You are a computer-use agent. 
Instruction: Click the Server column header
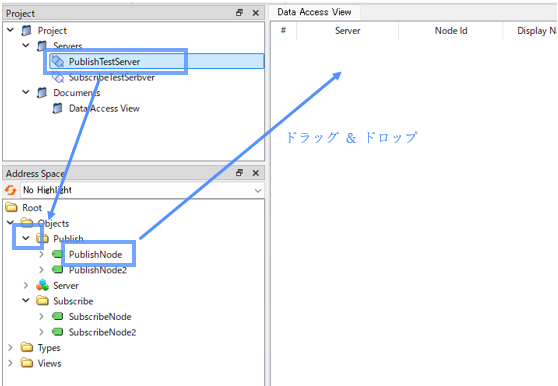pyautogui.click(x=347, y=31)
